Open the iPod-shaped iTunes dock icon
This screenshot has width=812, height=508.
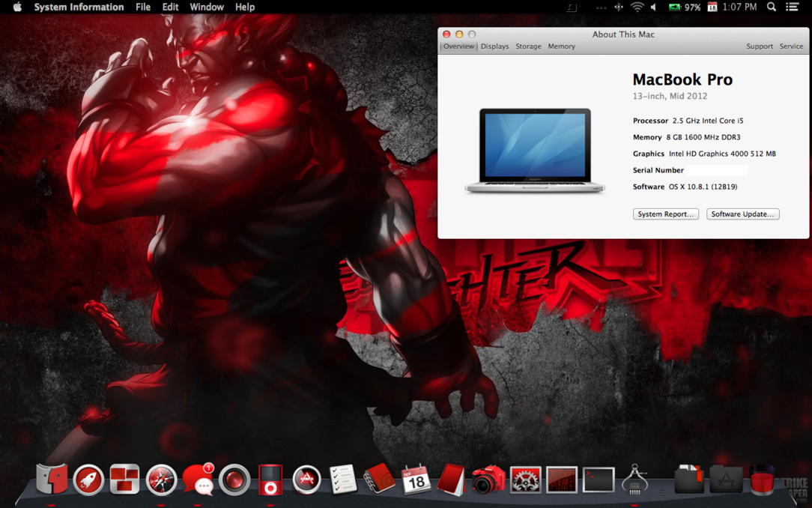270,480
